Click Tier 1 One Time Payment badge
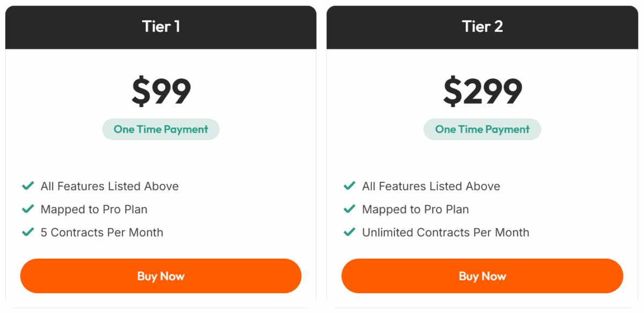This screenshot has height=313, width=644. coord(161,129)
